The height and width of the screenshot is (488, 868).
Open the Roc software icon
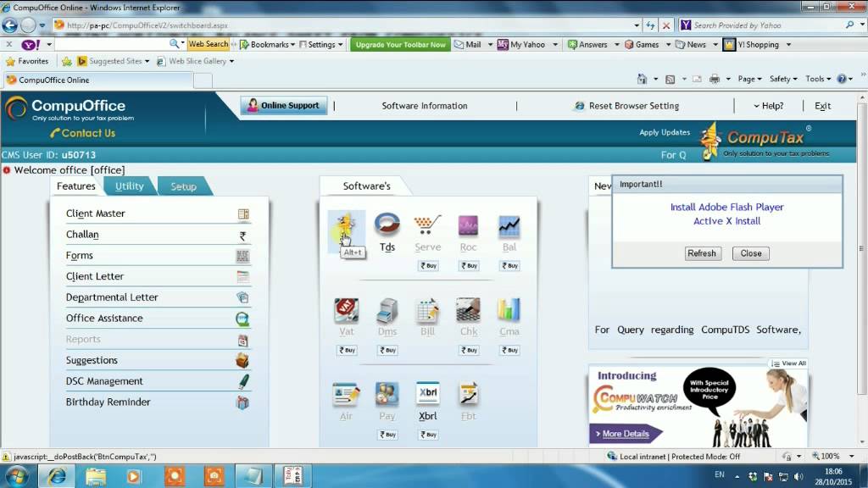pos(468,225)
